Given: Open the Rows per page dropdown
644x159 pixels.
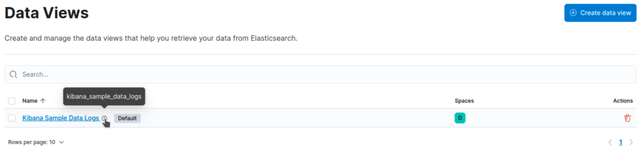Looking at the screenshot, I should pos(35,142).
